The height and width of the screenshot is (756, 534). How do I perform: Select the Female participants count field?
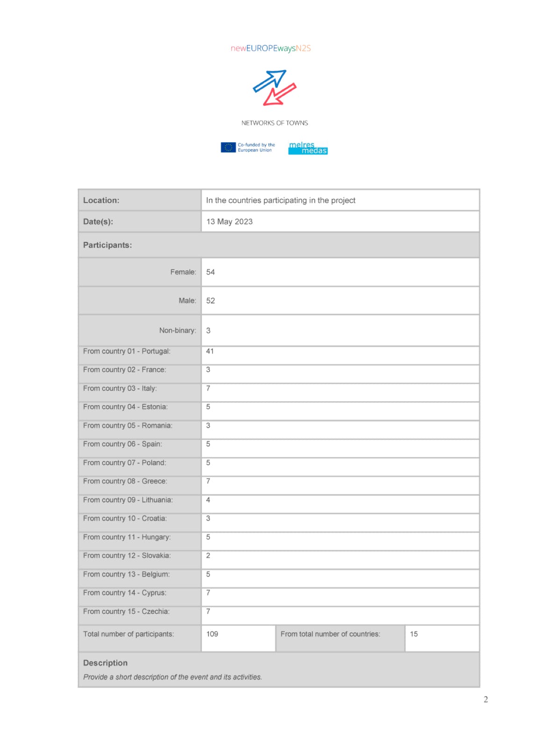tap(340, 272)
